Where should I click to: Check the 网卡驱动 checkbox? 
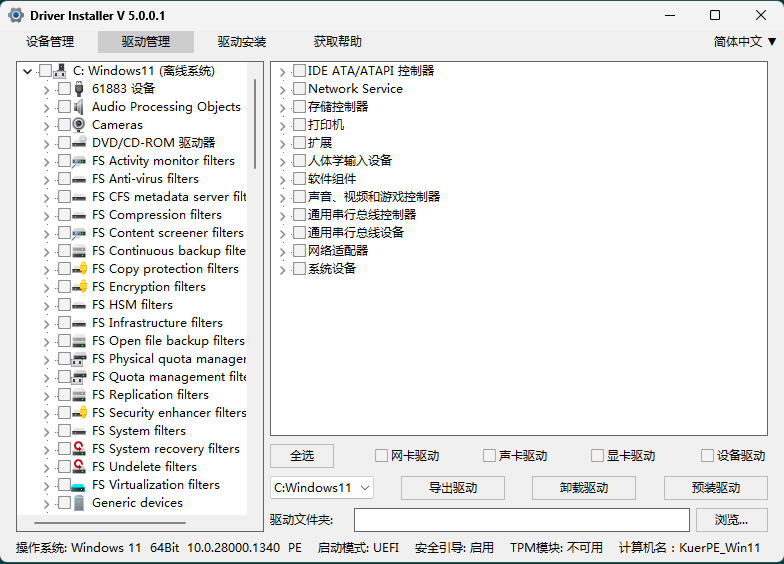(381, 456)
